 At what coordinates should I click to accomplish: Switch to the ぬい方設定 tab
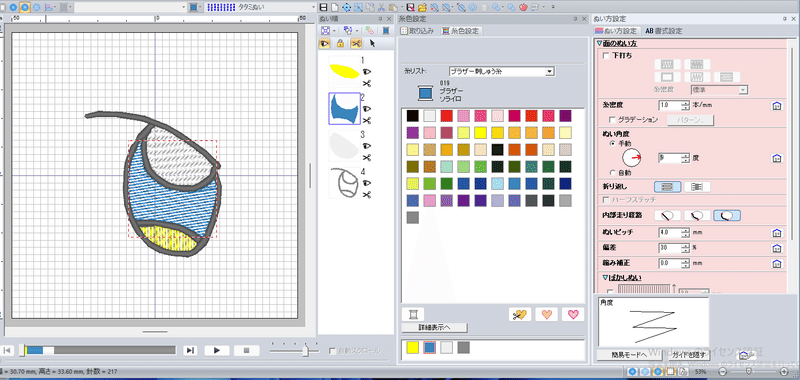616,31
